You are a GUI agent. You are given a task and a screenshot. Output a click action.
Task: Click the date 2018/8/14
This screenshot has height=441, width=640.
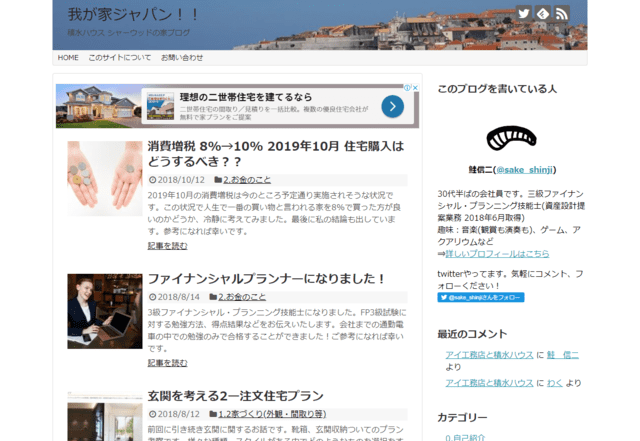click(x=178, y=297)
